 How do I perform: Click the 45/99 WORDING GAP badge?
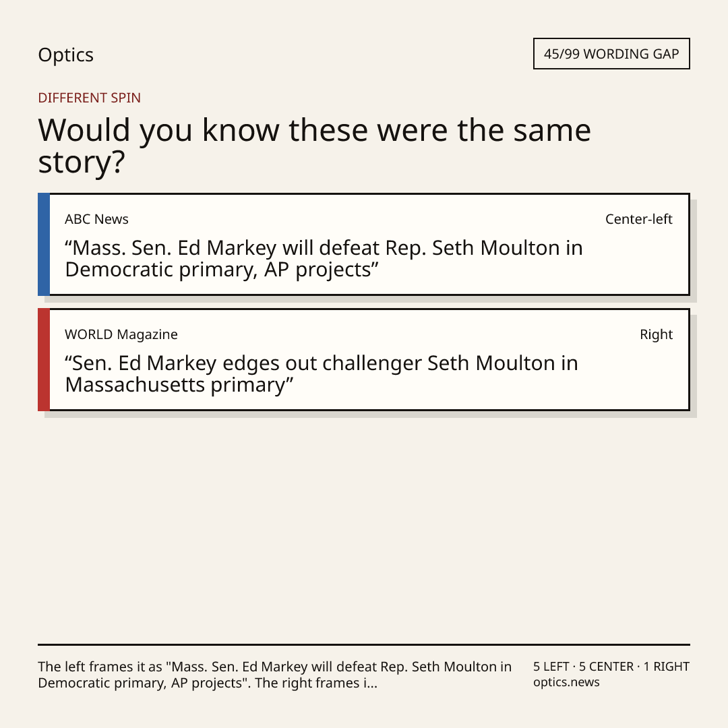point(611,54)
